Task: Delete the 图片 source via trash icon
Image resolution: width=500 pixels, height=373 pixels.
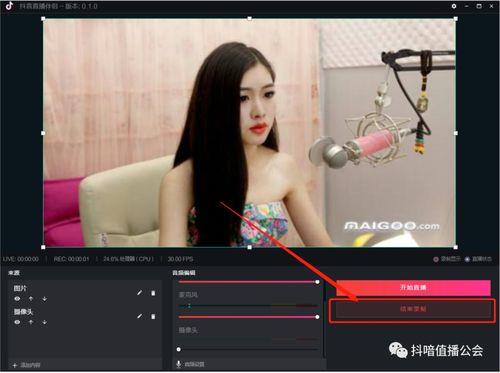Action: [x=153, y=293]
